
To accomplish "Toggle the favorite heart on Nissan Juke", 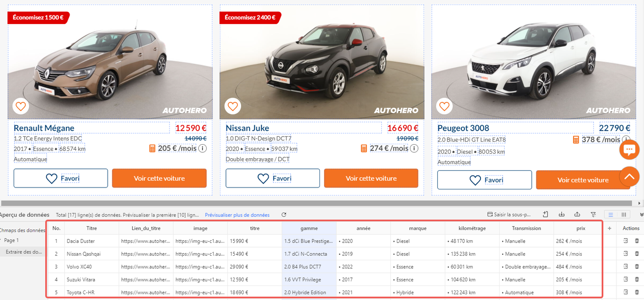I will tap(232, 106).
